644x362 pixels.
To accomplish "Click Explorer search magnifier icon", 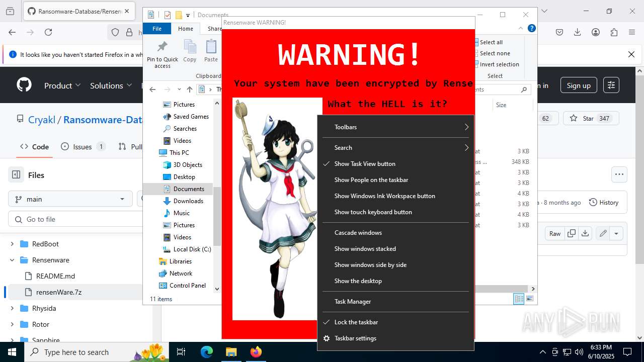I will click(524, 89).
